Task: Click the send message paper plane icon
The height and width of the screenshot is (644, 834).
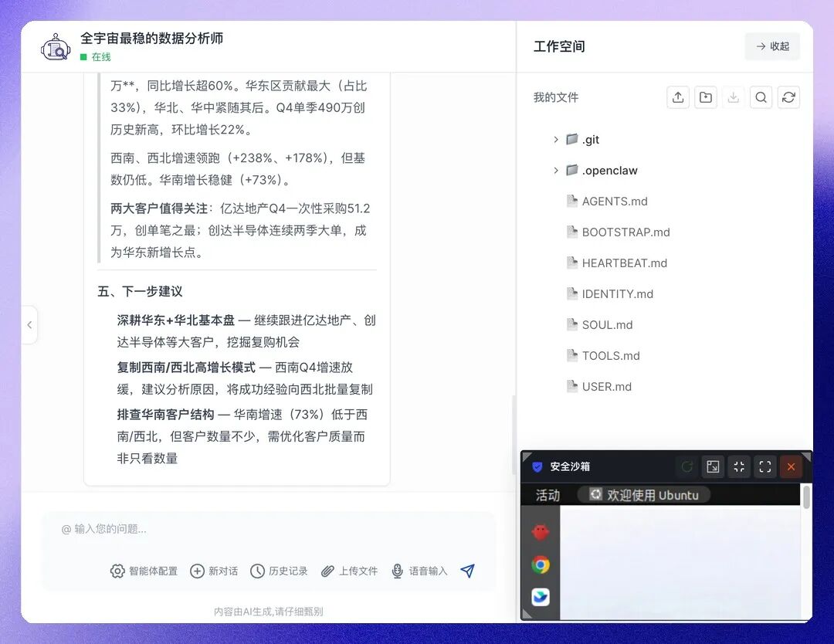Action: [467, 571]
